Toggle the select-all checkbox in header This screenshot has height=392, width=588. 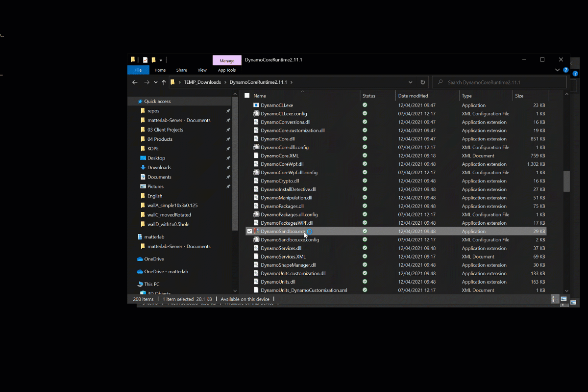[x=247, y=96]
